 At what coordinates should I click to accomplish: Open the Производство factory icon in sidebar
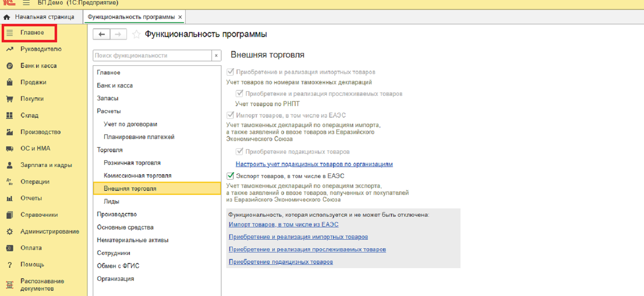10,132
